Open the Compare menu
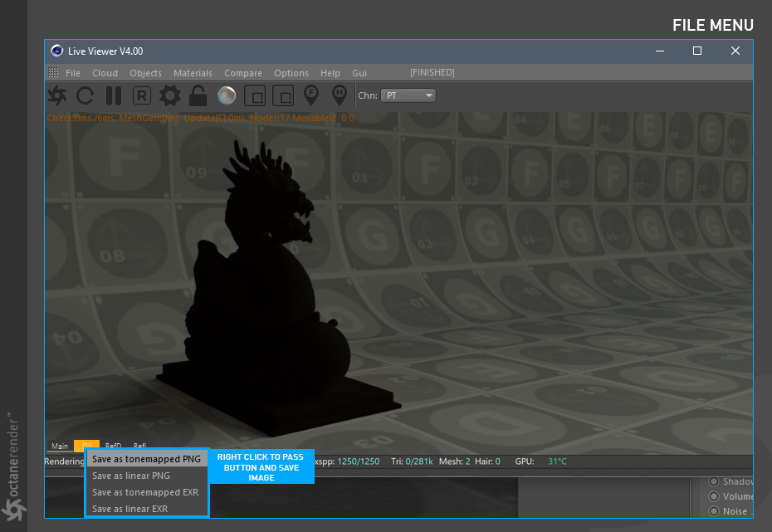 pos(243,73)
